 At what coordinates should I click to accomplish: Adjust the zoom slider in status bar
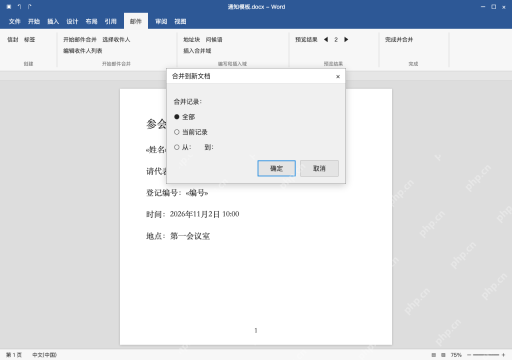486,355
